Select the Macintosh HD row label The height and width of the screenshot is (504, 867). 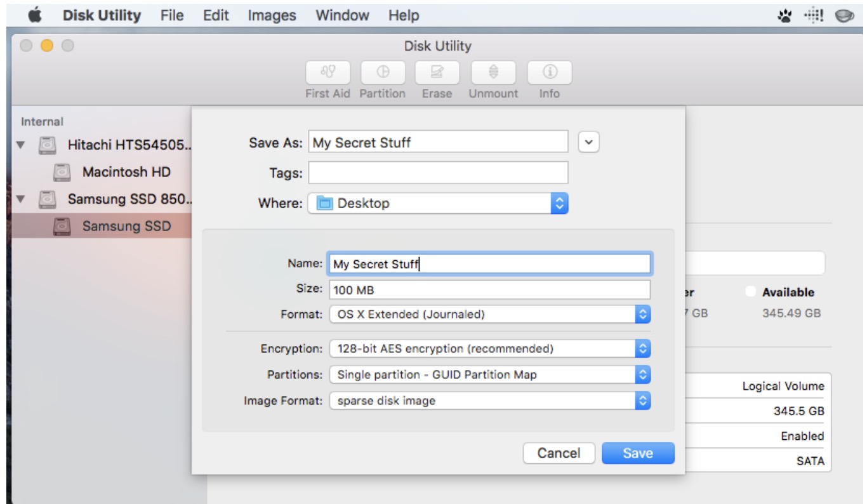pos(126,172)
